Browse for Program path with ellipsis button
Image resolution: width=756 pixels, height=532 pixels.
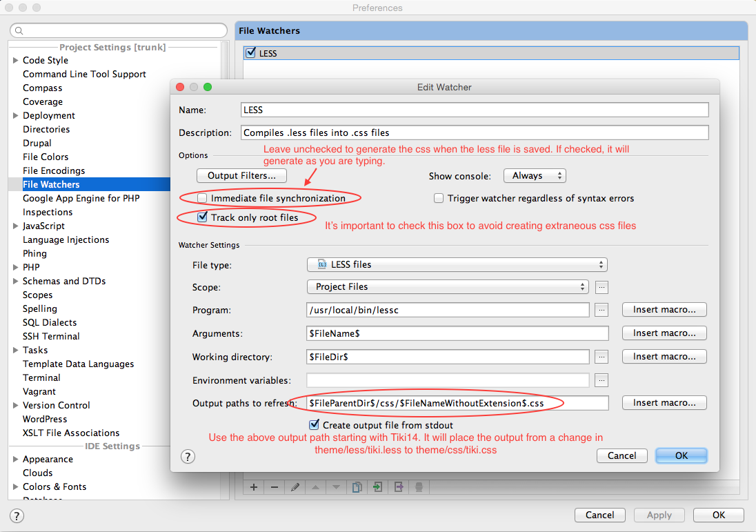pyautogui.click(x=601, y=310)
